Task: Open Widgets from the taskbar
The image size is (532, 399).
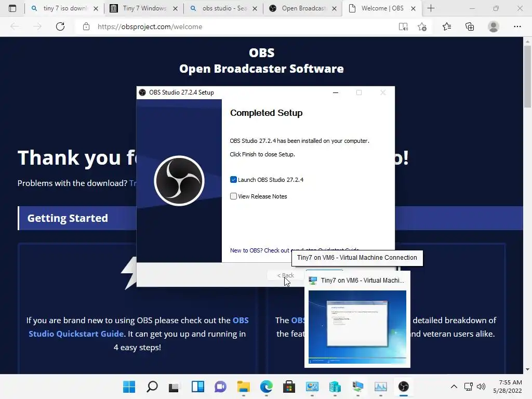Action: (198, 387)
